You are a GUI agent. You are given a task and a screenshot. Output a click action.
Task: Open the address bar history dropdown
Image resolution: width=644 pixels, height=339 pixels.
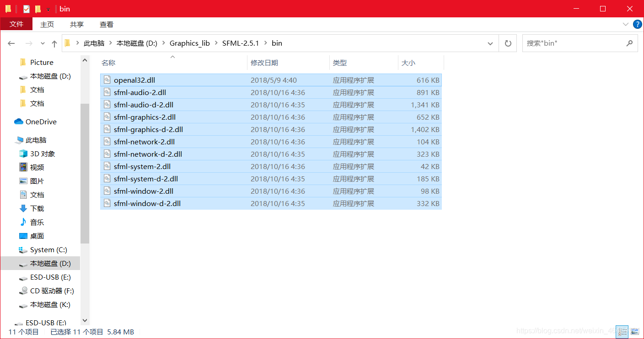click(x=490, y=43)
